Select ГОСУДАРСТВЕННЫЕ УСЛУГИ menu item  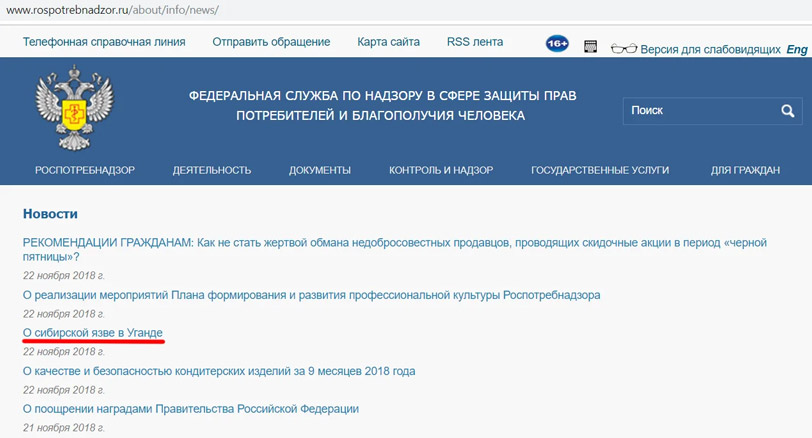[600, 170]
